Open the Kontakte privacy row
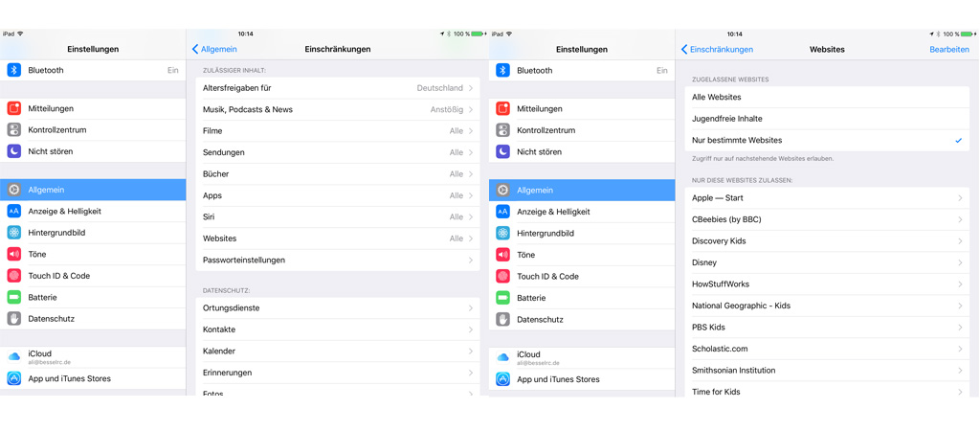Image resolution: width=980 pixels, height=431 pixels. pos(338,329)
